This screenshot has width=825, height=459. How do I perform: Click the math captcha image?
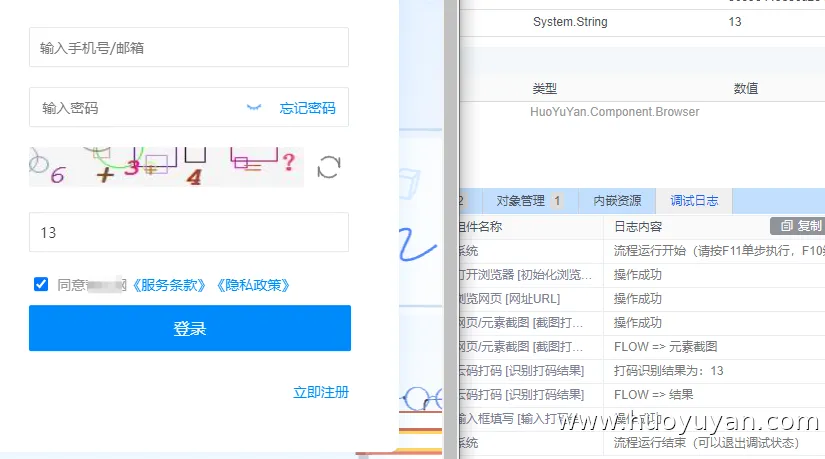(x=166, y=167)
